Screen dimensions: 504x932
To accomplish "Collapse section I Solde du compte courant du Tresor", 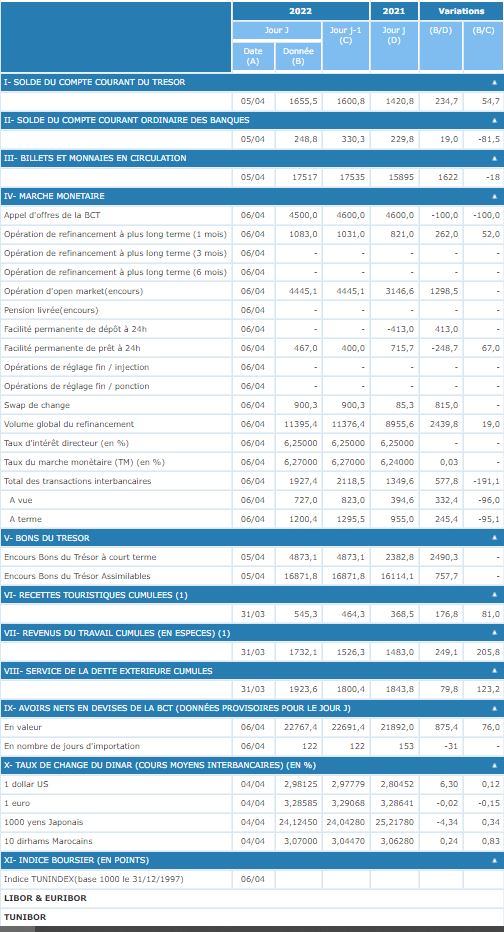I will point(494,83).
